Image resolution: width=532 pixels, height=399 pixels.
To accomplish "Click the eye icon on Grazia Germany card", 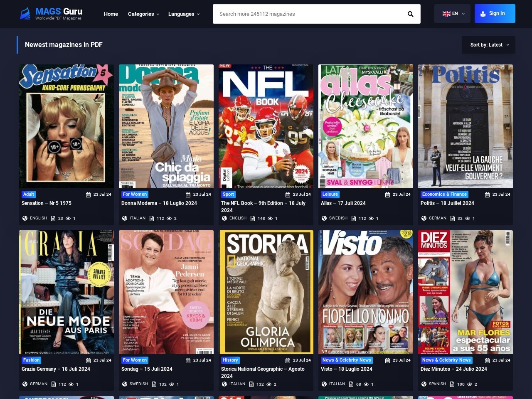I will point(71,384).
